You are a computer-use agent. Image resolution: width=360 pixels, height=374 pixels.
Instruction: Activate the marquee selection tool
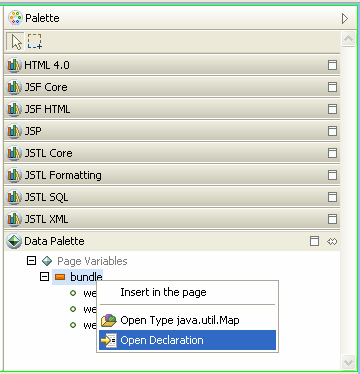(x=35, y=42)
